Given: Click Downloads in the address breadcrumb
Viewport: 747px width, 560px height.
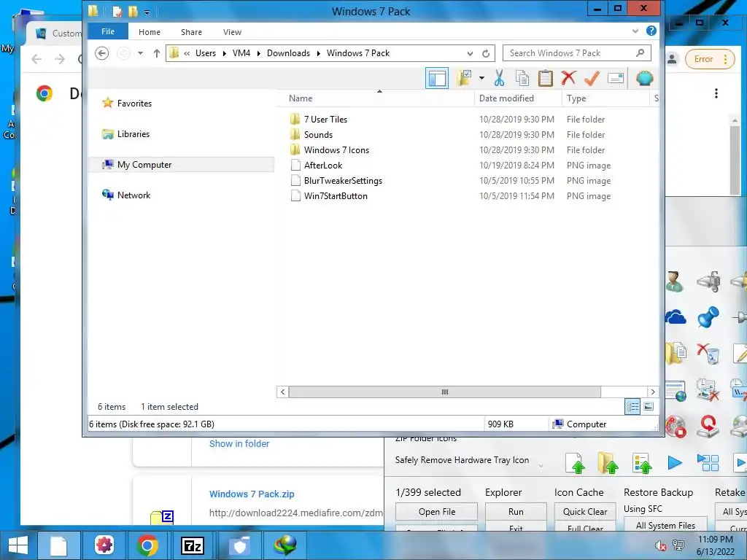Looking at the screenshot, I should pyautogui.click(x=288, y=52).
